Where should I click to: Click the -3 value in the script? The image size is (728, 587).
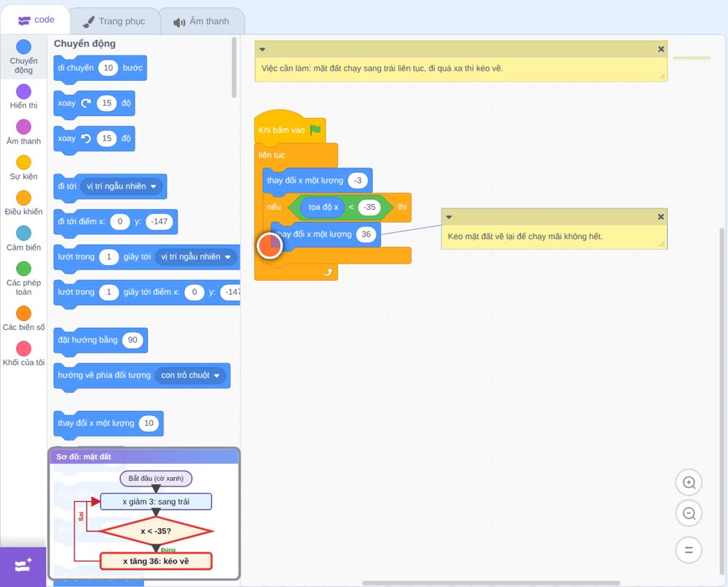(x=357, y=181)
